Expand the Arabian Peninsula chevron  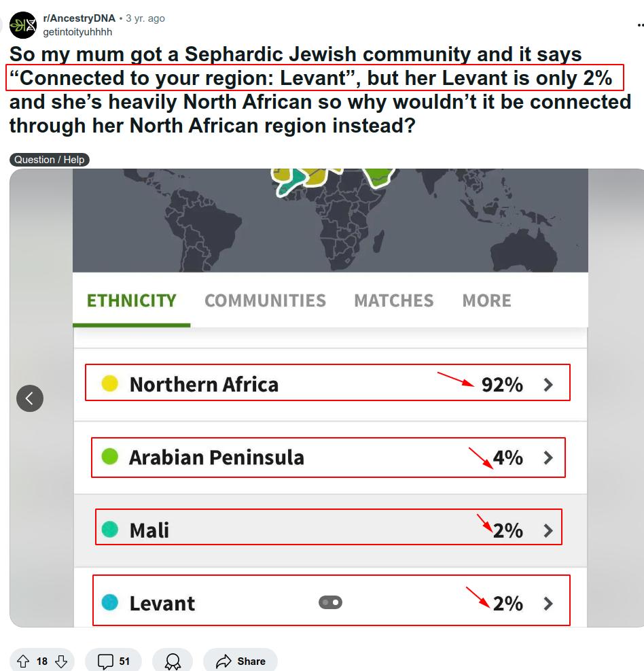point(549,458)
